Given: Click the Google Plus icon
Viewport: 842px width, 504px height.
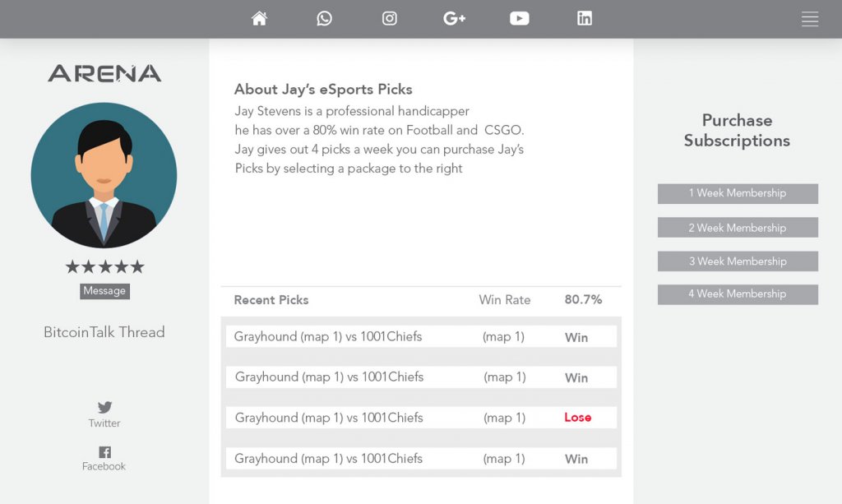Looking at the screenshot, I should point(454,18).
